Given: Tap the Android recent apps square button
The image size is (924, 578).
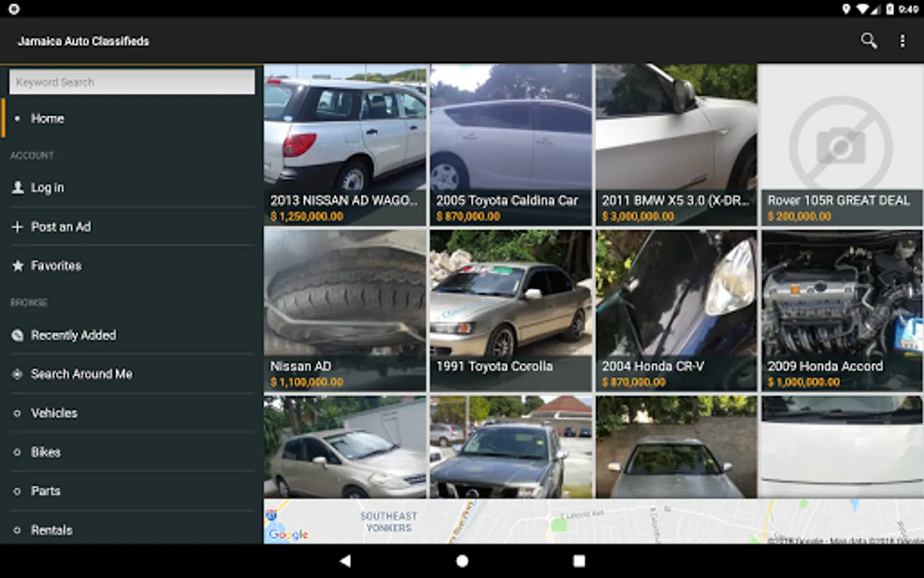Looking at the screenshot, I should click(579, 561).
